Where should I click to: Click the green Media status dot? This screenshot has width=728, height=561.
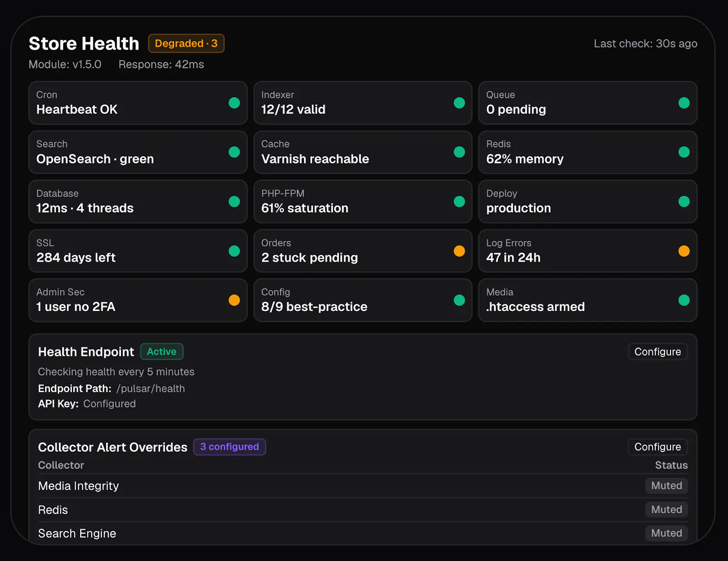(684, 300)
